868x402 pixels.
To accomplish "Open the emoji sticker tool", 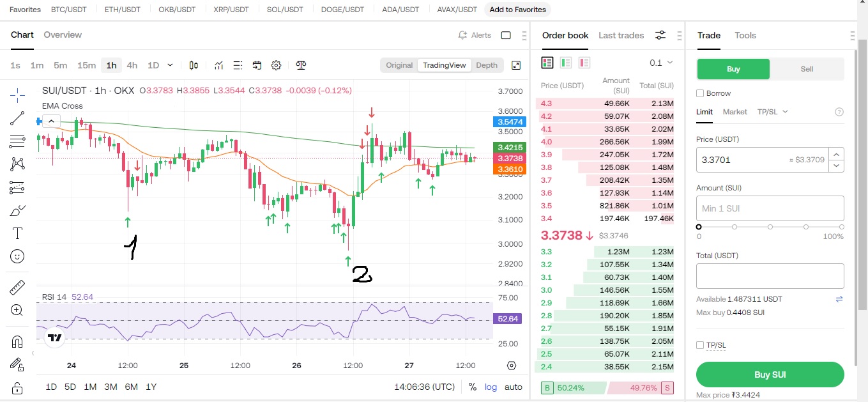I will pos(17,256).
